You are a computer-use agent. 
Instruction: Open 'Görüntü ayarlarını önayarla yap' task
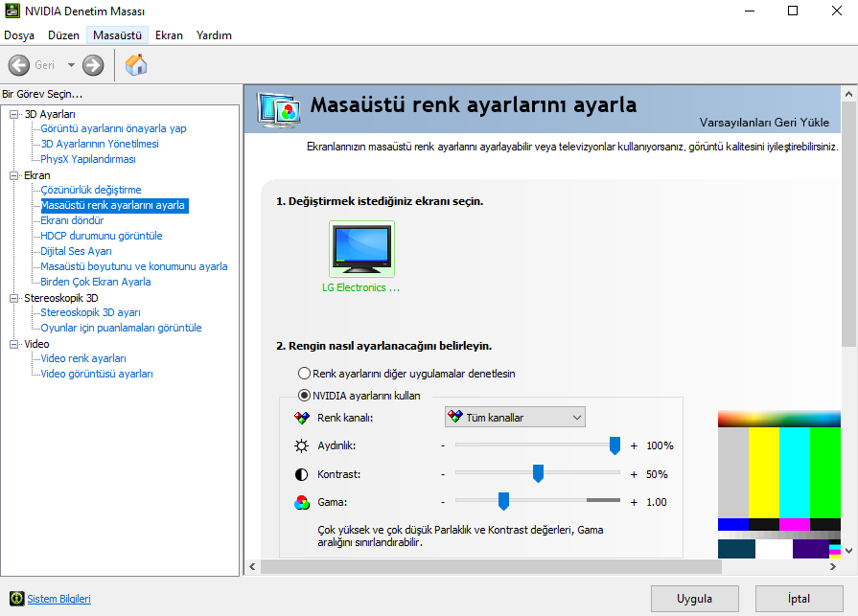click(x=113, y=128)
